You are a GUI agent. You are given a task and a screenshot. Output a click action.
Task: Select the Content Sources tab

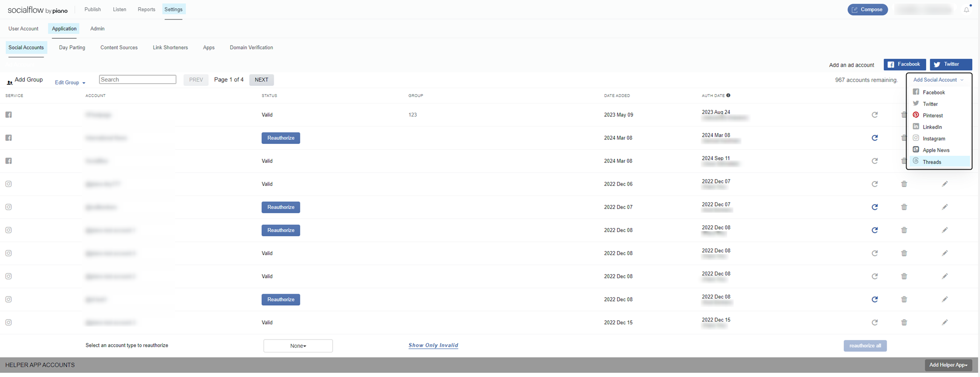click(119, 48)
